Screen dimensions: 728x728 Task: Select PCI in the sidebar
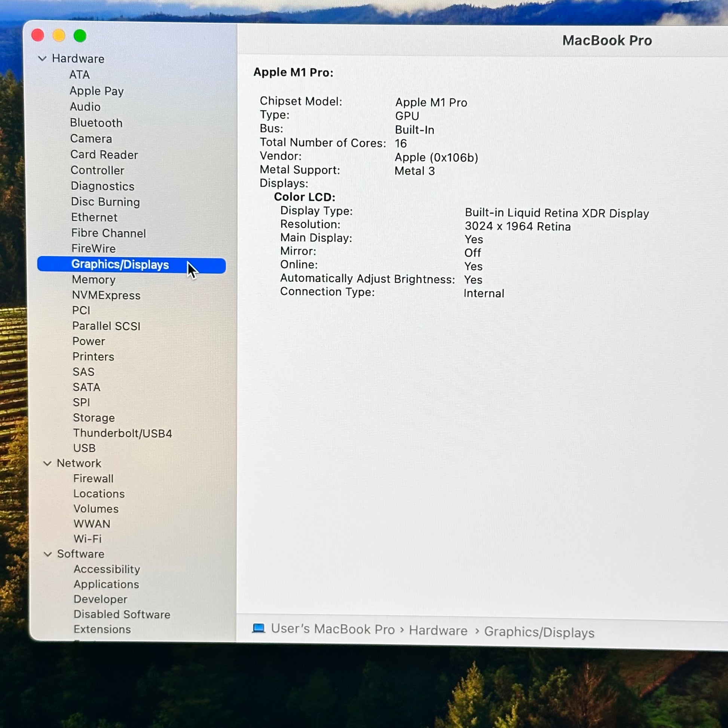[x=82, y=311]
